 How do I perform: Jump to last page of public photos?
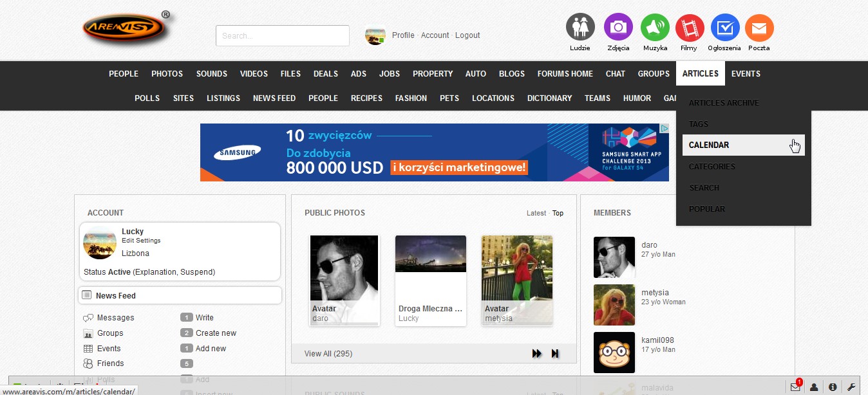555,353
